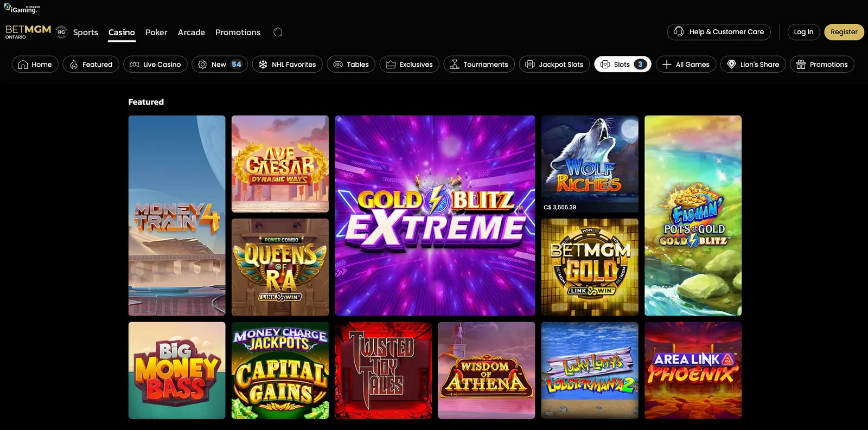
Task: Open Tournaments category chip
Action: [x=478, y=65]
